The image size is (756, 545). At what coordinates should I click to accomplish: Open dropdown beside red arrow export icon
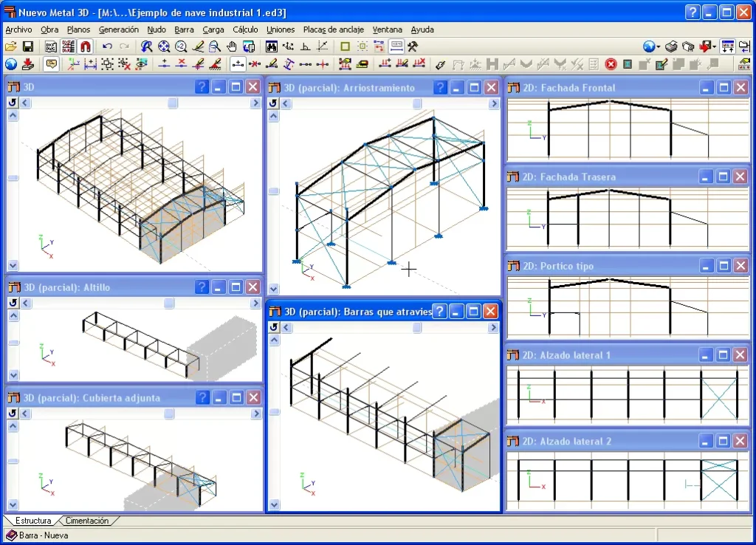click(714, 47)
